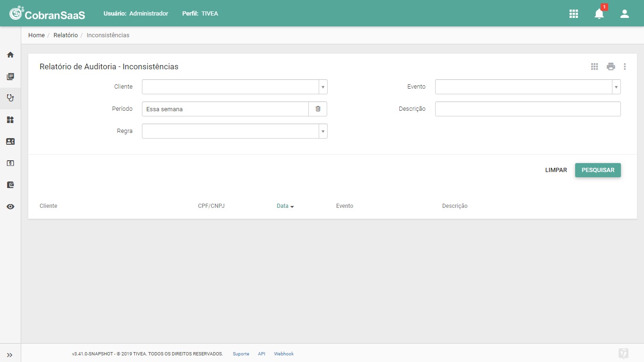
Task: Open the notifications bell
Action: pyautogui.click(x=599, y=14)
